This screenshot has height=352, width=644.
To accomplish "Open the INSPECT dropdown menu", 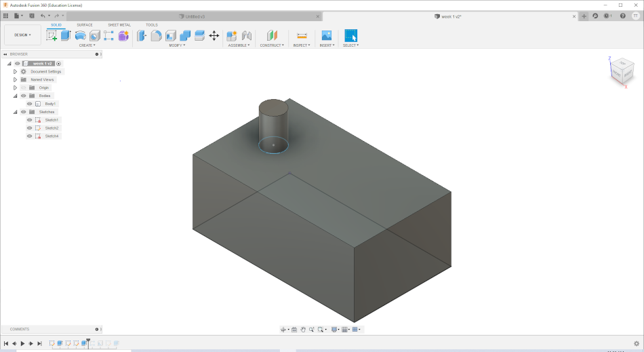I will click(302, 45).
